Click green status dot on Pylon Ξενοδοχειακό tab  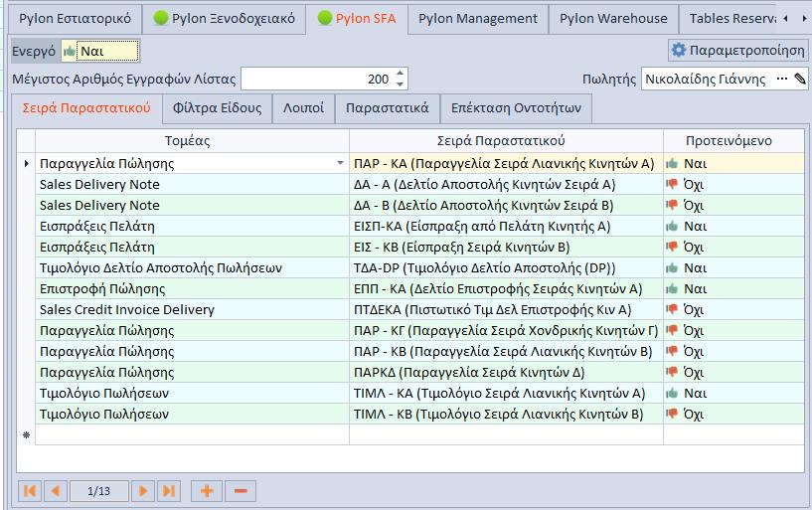click(x=161, y=18)
